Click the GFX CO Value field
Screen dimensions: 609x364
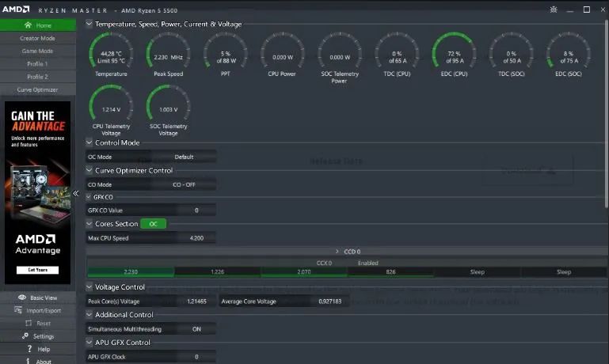[196, 210]
